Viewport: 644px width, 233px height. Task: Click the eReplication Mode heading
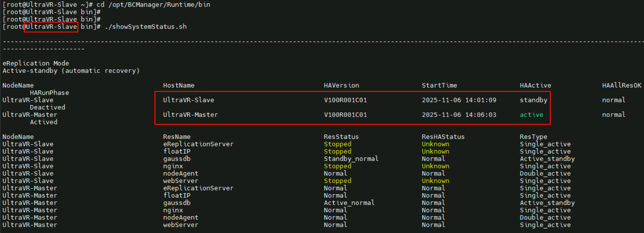(x=36, y=63)
